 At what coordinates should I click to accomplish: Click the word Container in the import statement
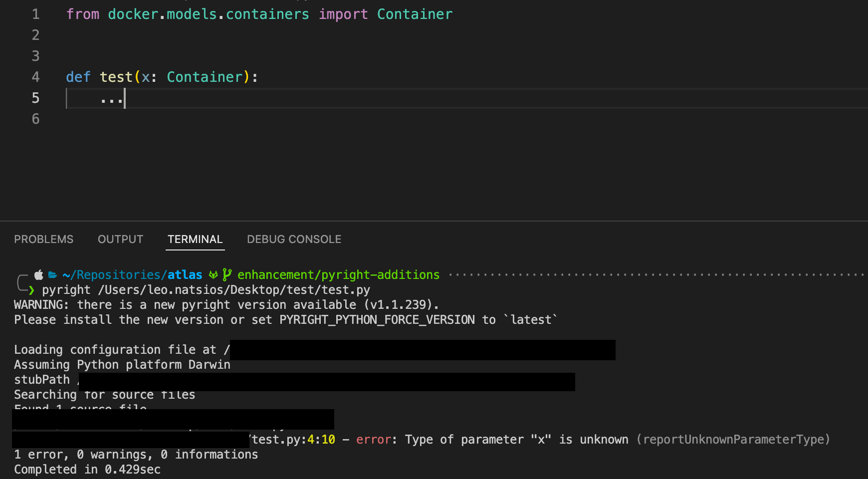click(415, 14)
